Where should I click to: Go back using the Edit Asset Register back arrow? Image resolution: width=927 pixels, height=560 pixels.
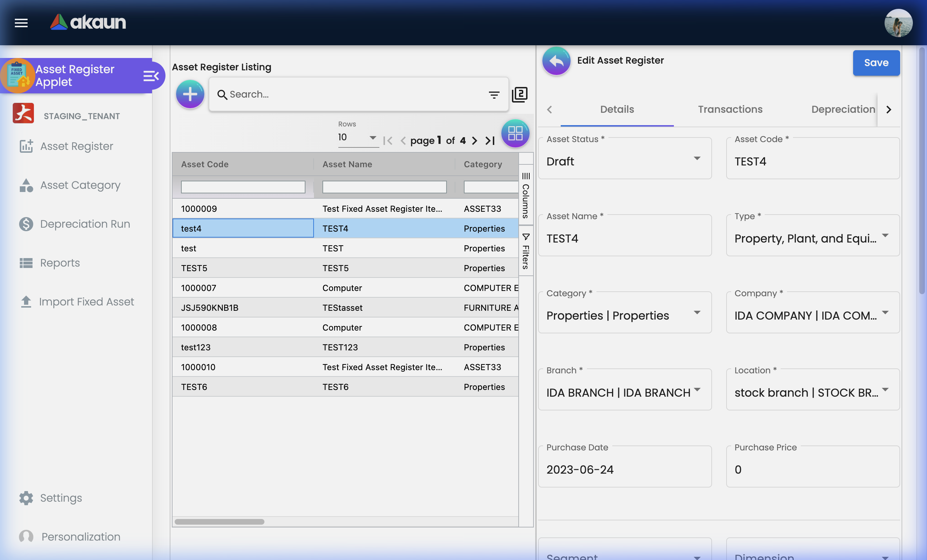point(556,61)
